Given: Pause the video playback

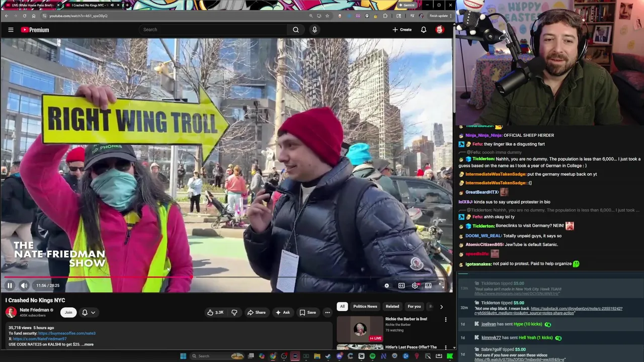Looking at the screenshot, I should (x=10, y=286).
